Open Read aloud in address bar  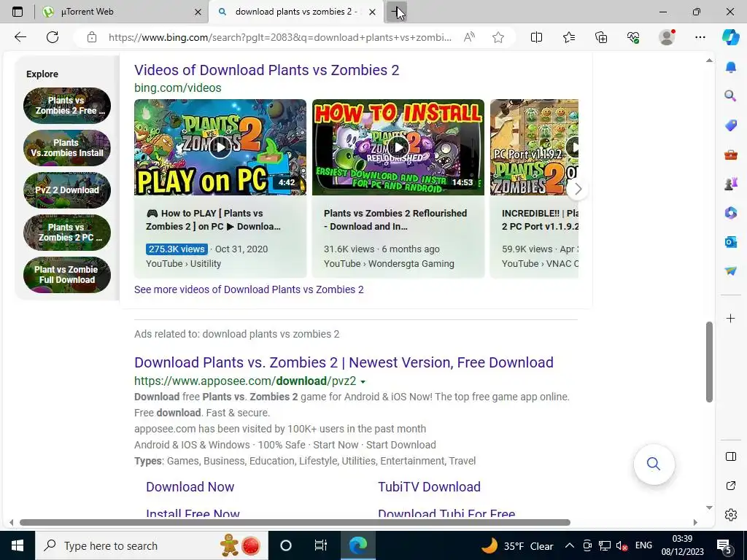[469, 37]
